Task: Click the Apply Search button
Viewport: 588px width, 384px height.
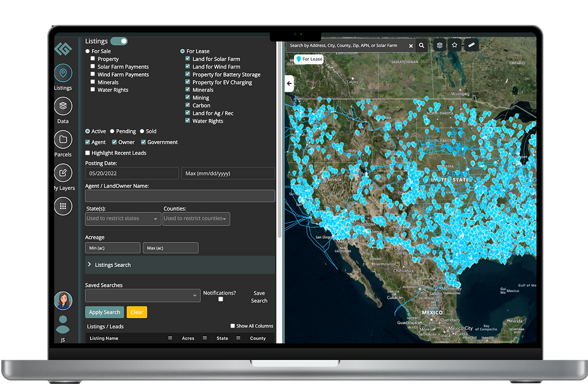Action: pos(104,312)
